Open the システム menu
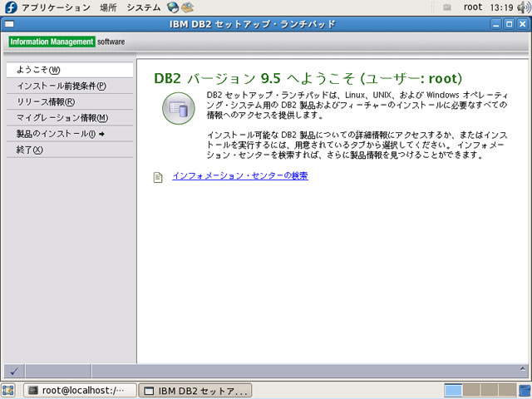The height and width of the screenshot is (399, 532). (x=143, y=7)
